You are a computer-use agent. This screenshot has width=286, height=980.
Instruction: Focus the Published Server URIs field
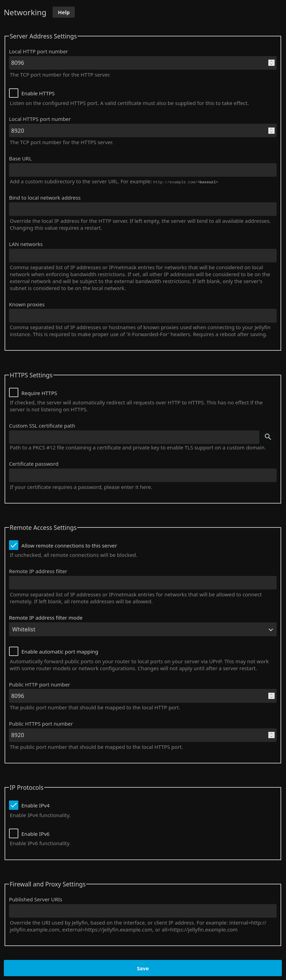click(x=143, y=911)
